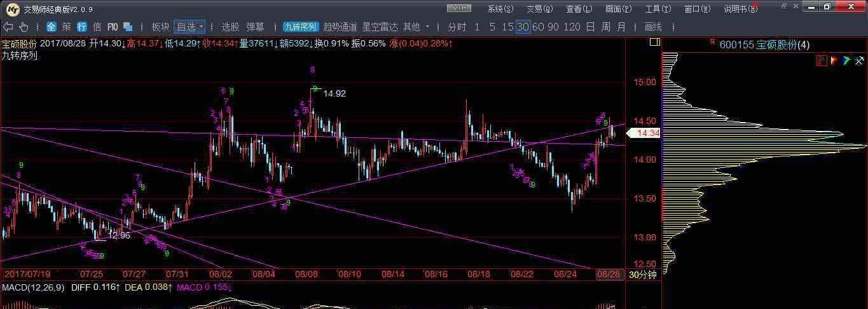
Task: Click the blue 全 icon
Action: pyautogui.click(x=52, y=27)
